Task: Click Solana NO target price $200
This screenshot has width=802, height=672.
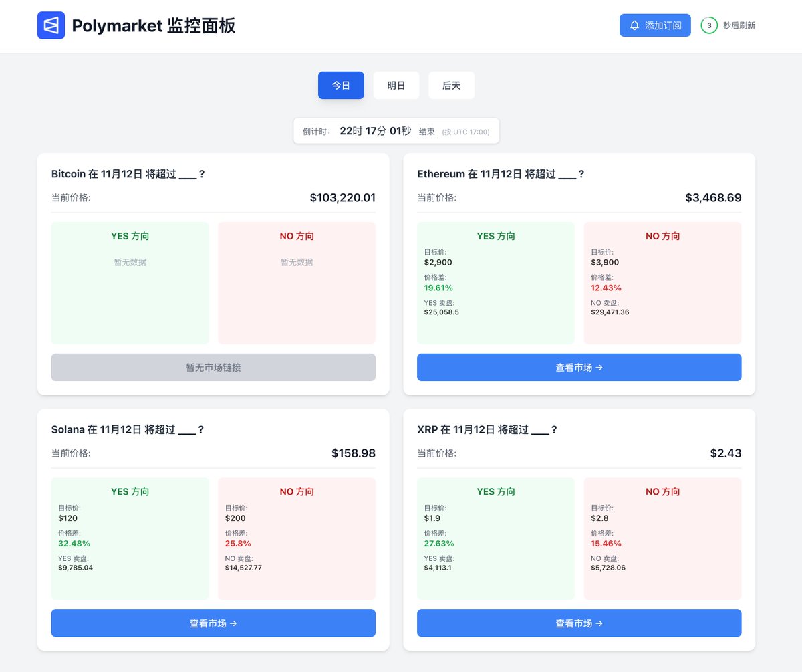Action: click(235, 518)
